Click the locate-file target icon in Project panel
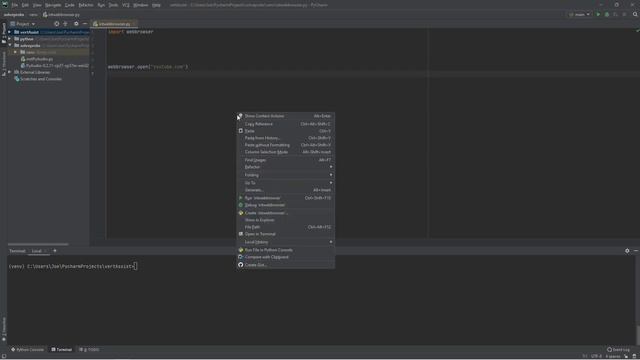Image resolution: width=640 pixels, height=360 pixels. [56, 24]
